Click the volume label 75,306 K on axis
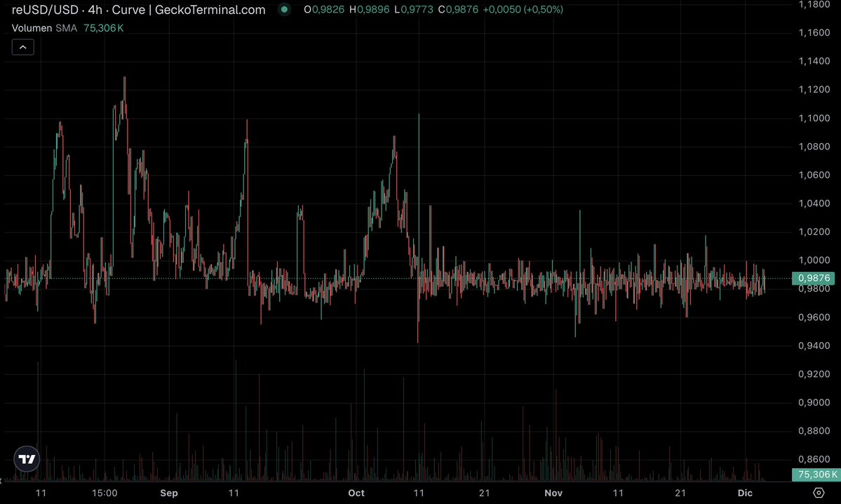Viewport: 841px width, 504px height. click(816, 475)
